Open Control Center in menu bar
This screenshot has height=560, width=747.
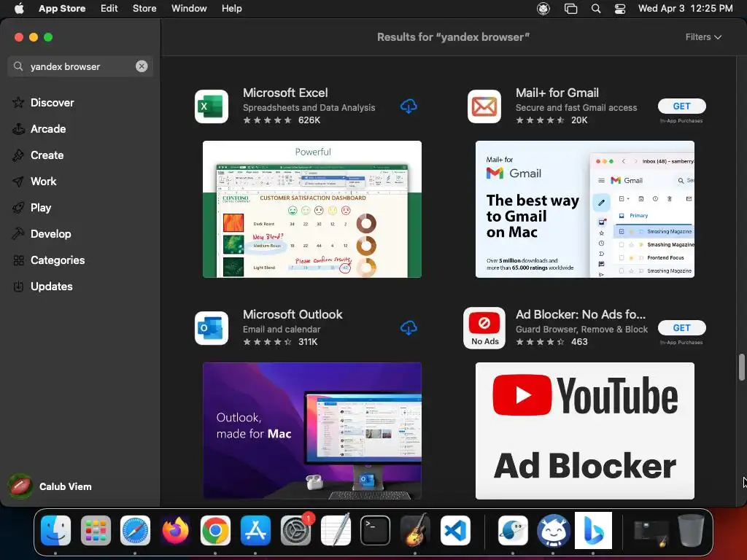pyautogui.click(x=620, y=9)
